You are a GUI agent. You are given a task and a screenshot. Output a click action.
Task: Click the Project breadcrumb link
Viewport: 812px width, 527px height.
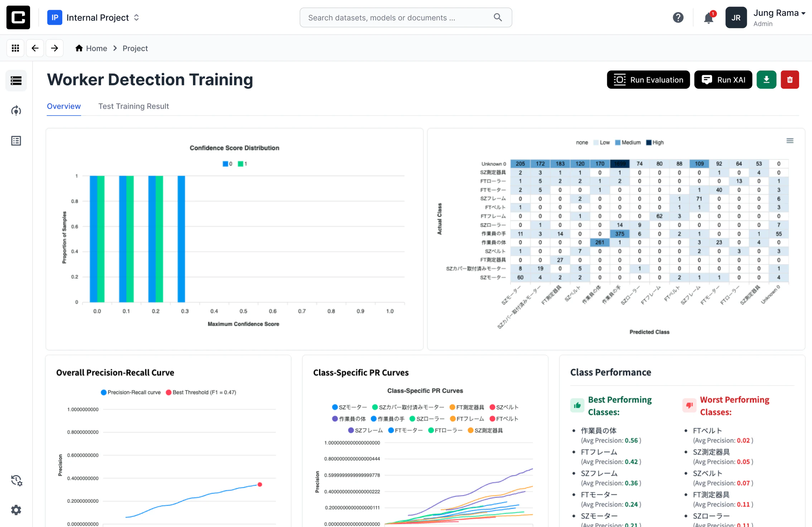coord(135,48)
